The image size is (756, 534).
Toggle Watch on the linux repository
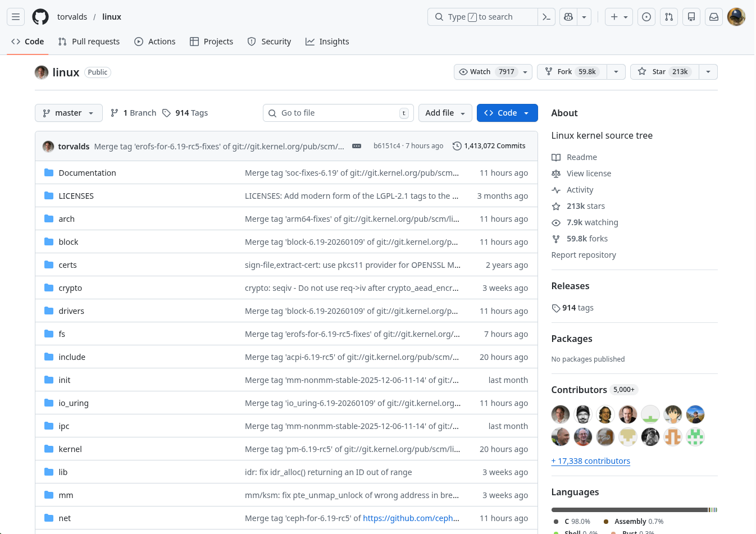[x=486, y=72]
